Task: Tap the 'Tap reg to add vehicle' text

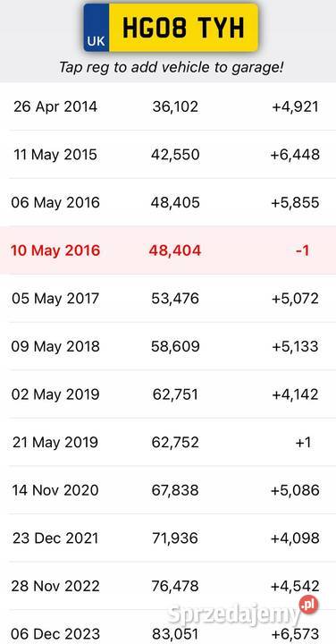Action: [171, 67]
